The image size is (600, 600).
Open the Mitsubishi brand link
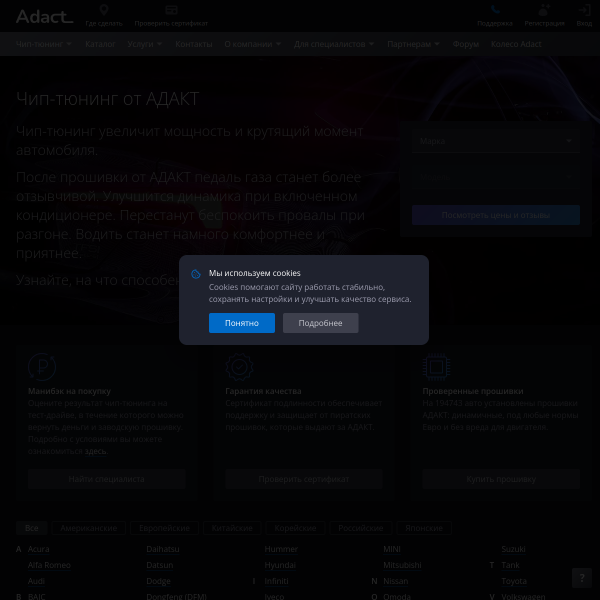pos(402,565)
